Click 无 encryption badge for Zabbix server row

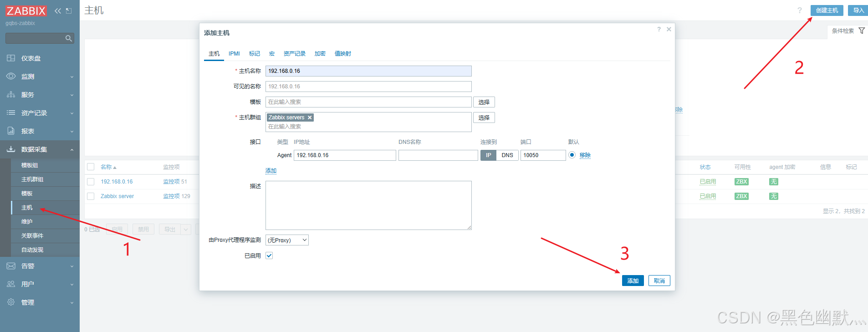(774, 196)
